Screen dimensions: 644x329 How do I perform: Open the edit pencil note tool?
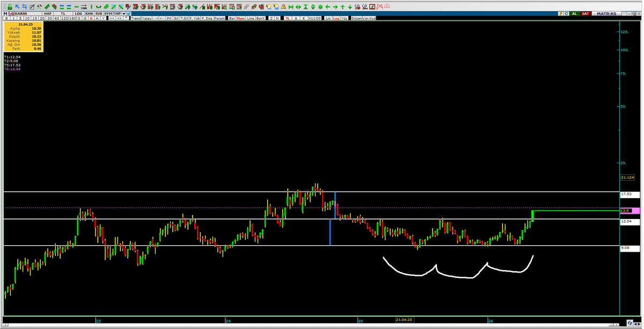(32, 7)
